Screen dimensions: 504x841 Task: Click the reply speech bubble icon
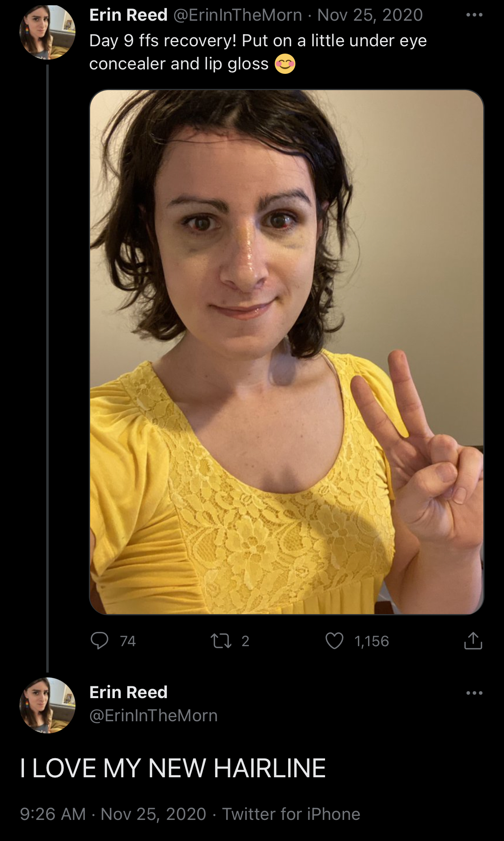(x=99, y=641)
